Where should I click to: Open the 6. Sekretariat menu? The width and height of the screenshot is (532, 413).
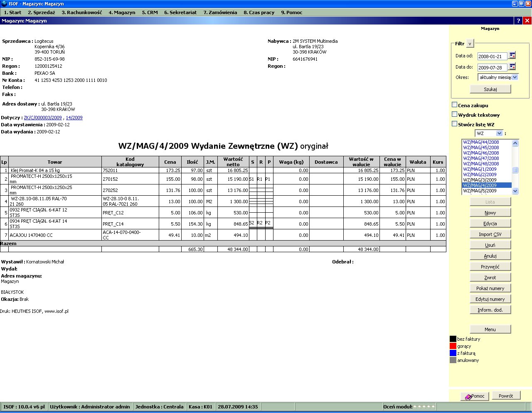[180, 12]
